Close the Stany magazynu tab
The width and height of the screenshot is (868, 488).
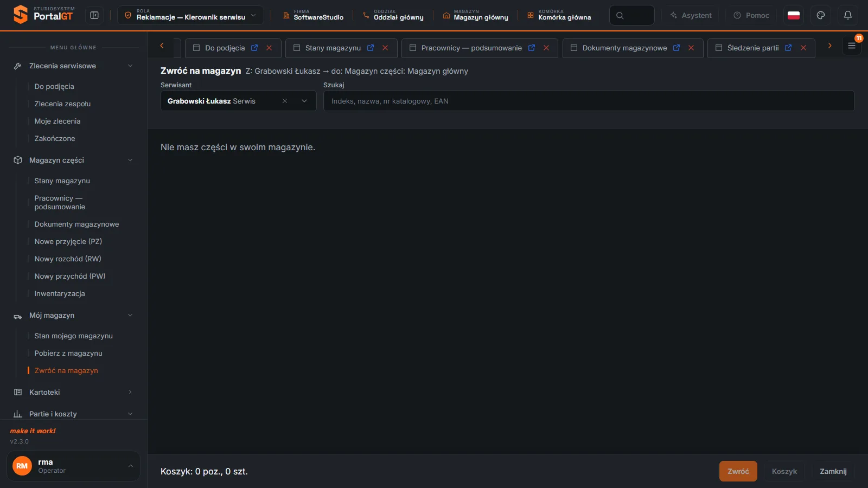click(385, 48)
